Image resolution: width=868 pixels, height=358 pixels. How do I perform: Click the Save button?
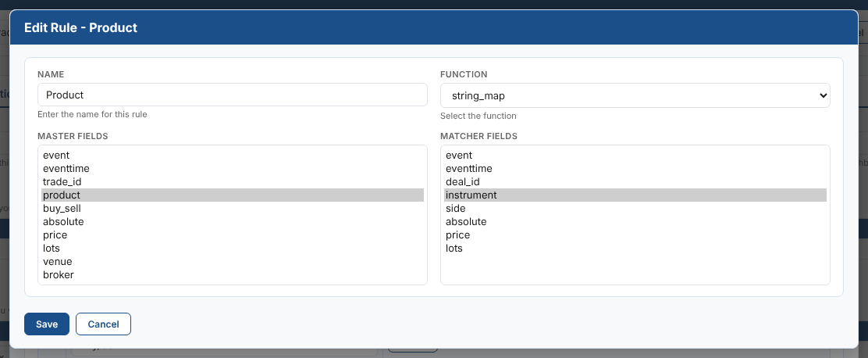pyautogui.click(x=47, y=324)
